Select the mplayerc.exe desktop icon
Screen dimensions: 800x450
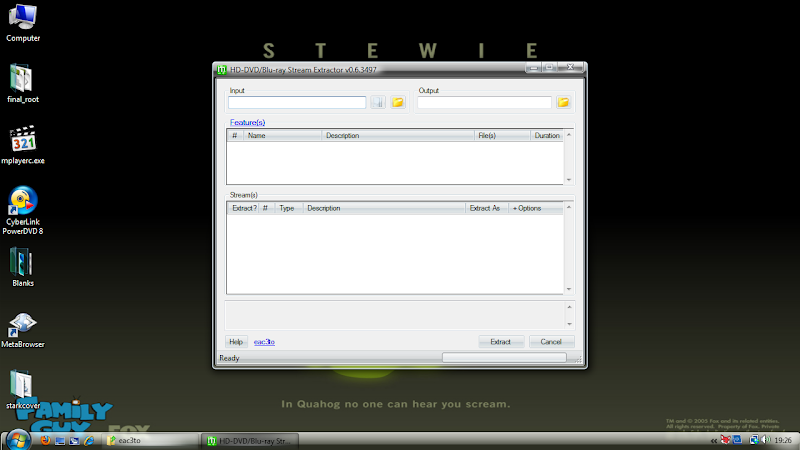click(x=23, y=145)
